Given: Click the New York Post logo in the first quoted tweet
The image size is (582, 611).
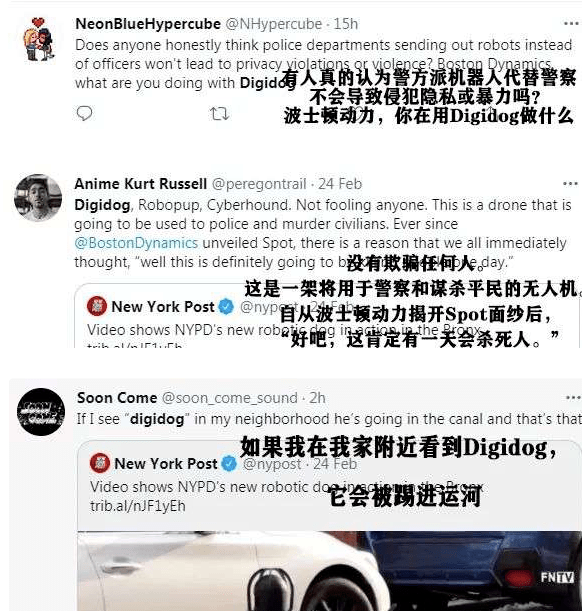Looking at the screenshot, I should 97,306.
